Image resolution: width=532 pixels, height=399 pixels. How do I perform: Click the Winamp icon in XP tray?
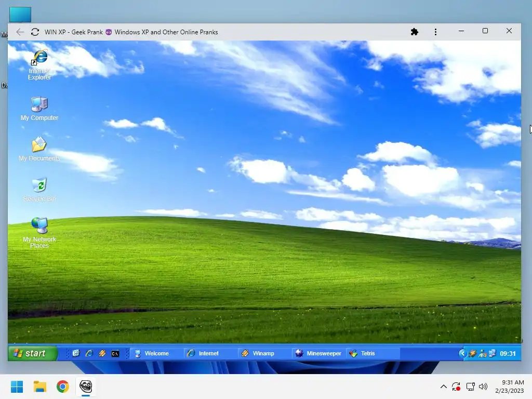tap(472, 353)
